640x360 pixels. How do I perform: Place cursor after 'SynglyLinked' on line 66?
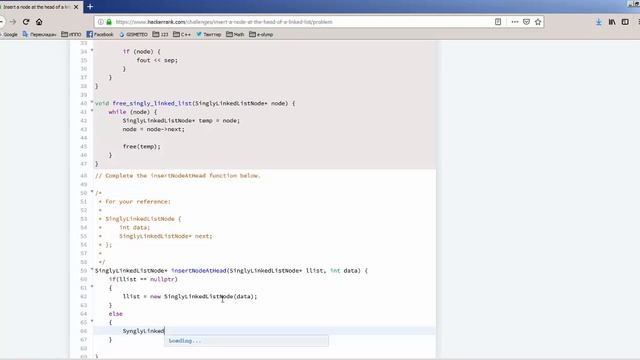click(x=164, y=331)
